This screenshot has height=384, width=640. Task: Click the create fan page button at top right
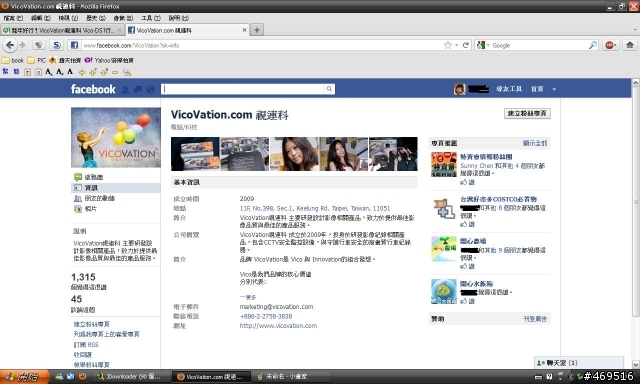coord(527,113)
